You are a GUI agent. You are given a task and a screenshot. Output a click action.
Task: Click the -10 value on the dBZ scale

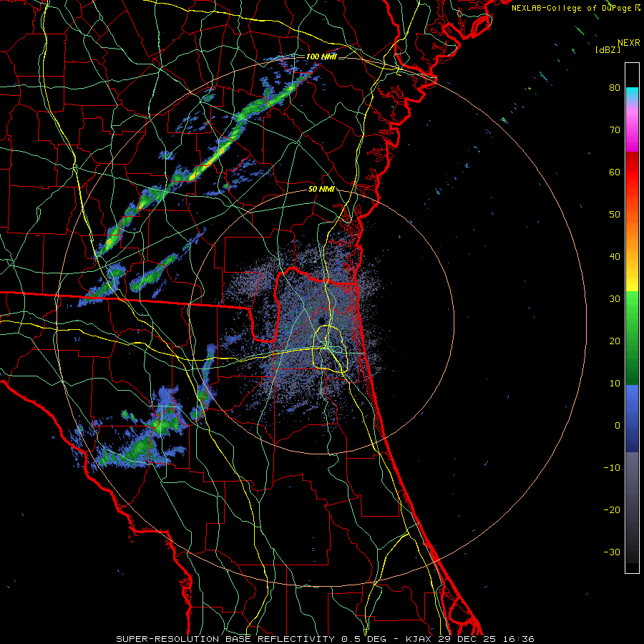pyautogui.click(x=612, y=467)
